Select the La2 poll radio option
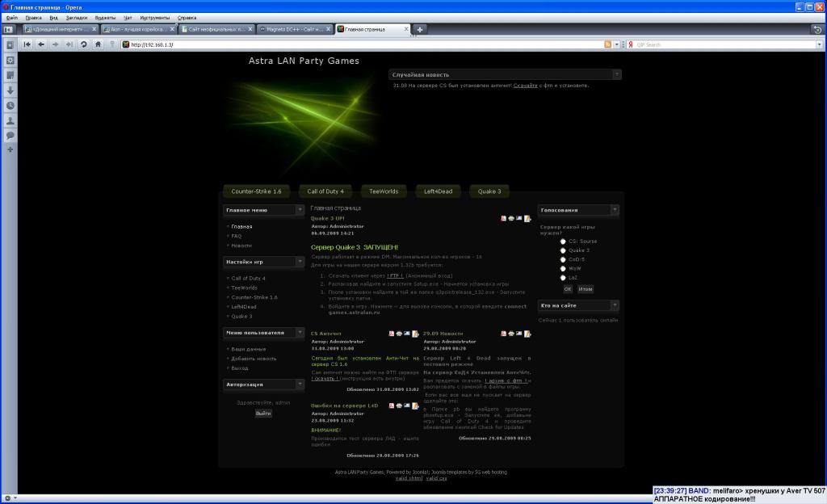Viewport: 827px width, 504px height. click(563, 277)
